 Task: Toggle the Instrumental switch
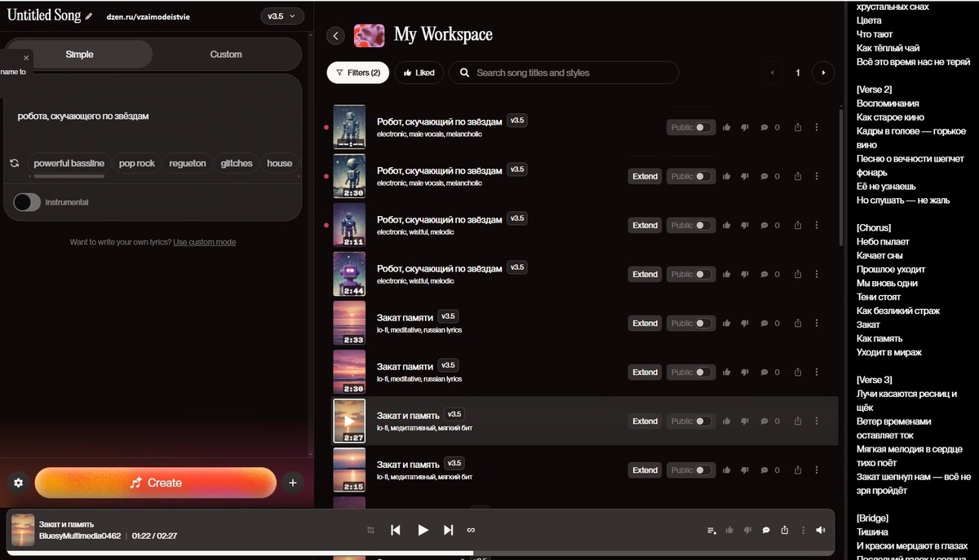[27, 201]
